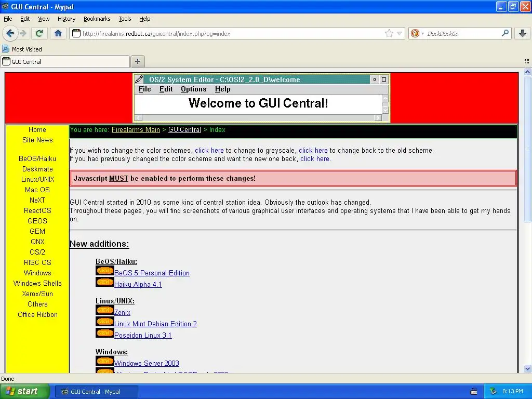Go to the browser Home page icon
Image resolution: width=532 pixels, height=399 pixels.
(58, 33)
